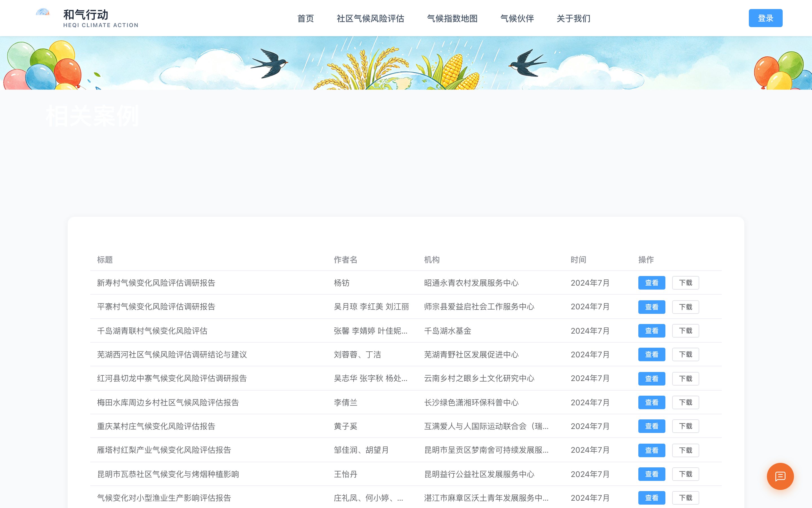This screenshot has width=812, height=508.
Task: Click organization 昭通永青农村发展服务中心
Action: (471, 283)
